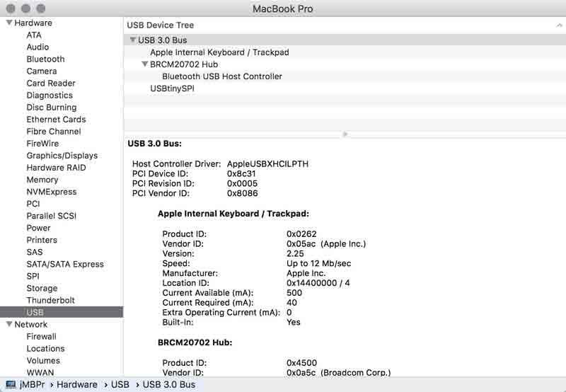Open FireWire information
The image size is (566, 392).
(42, 144)
